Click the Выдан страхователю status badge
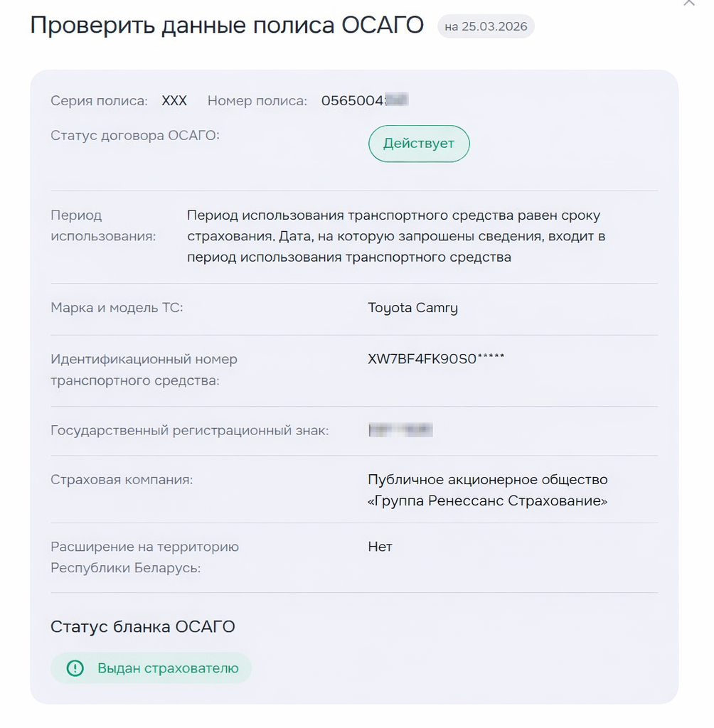714x728 pixels. (x=151, y=668)
